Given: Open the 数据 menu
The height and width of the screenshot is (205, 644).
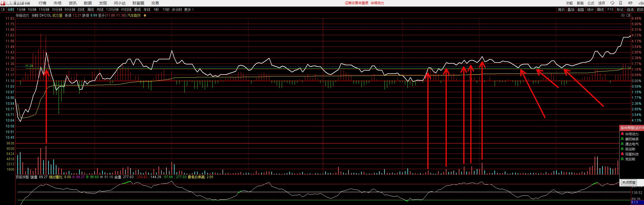Looking at the screenshot, I should pyautogui.click(x=88, y=3).
